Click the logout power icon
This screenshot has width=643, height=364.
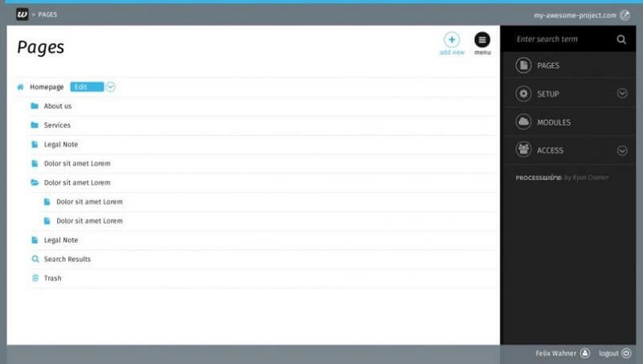coord(626,353)
